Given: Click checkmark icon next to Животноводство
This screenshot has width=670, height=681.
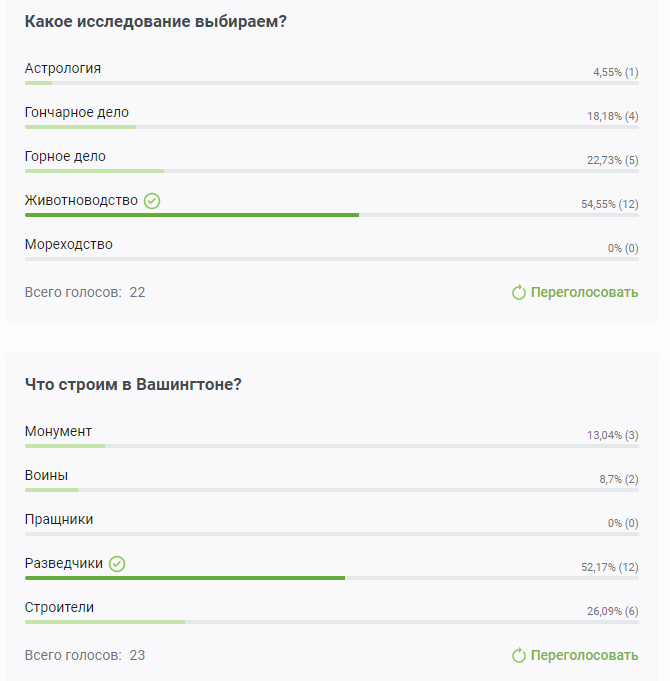Looking at the screenshot, I should coord(152,201).
